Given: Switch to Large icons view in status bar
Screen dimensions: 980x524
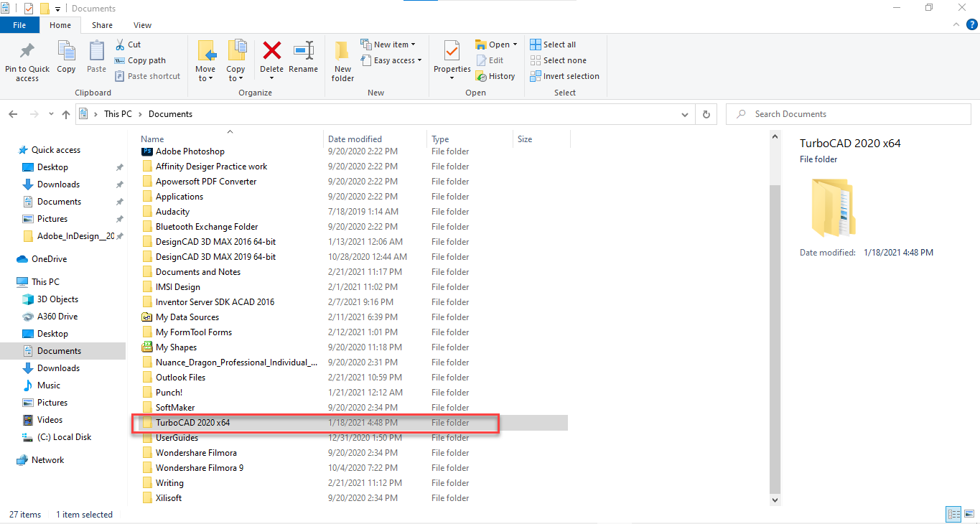Looking at the screenshot, I should click(969, 514).
